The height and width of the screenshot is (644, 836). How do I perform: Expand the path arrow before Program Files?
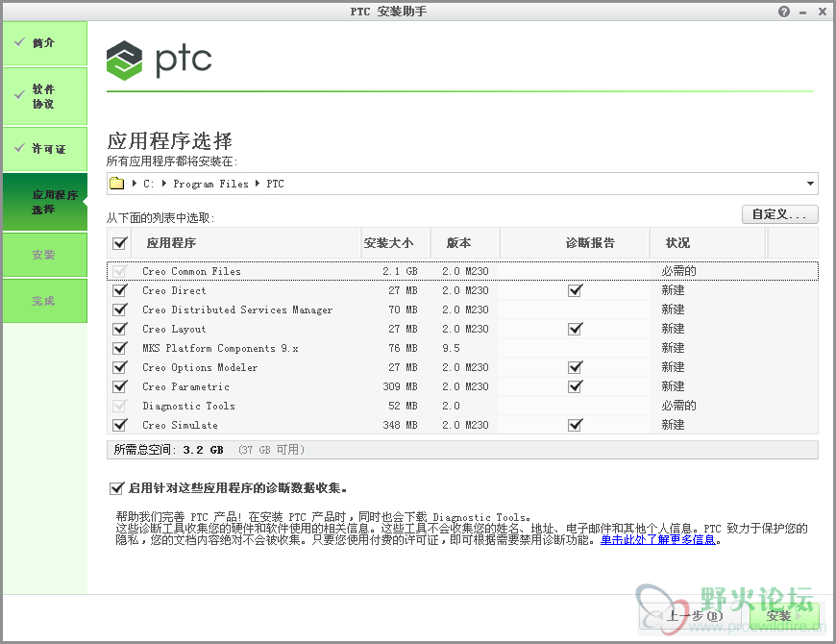point(164,184)
